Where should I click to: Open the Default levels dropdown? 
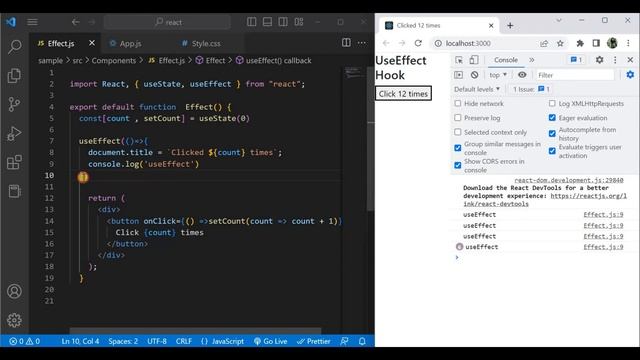click(477, 89)
